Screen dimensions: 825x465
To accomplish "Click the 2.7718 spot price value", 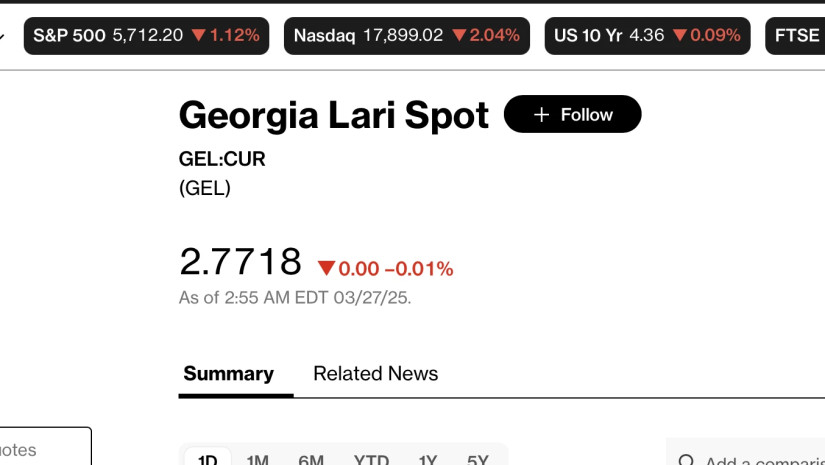I will tap(240, 262).
